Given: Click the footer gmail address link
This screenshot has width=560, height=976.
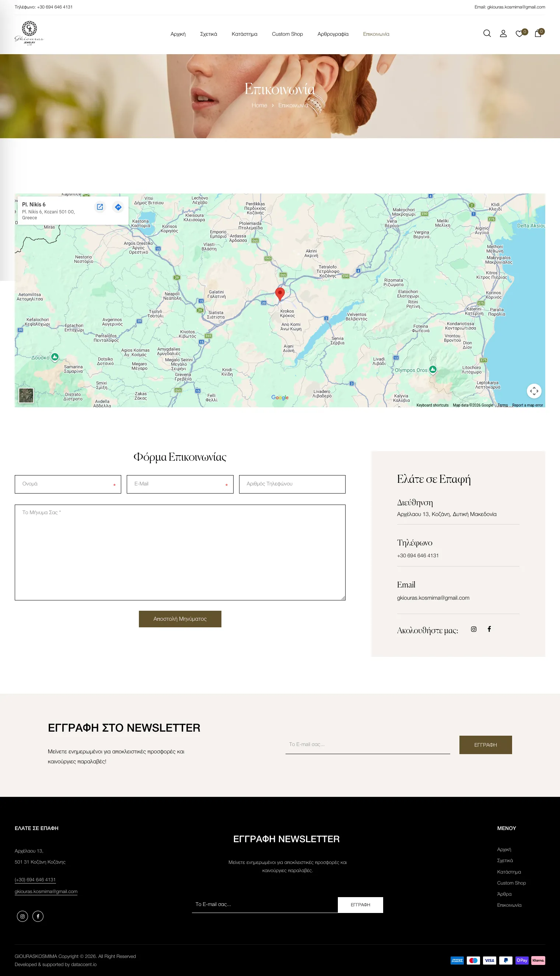Looking at the screenshot, I should (x=46, y=891).
